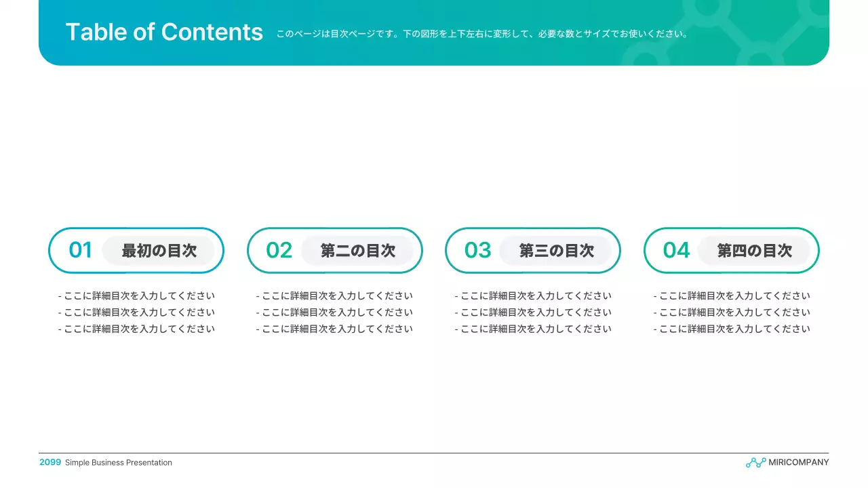Click the teal page number 2099
The height and width of the screenshot is (488, 868).
[50, 462]
